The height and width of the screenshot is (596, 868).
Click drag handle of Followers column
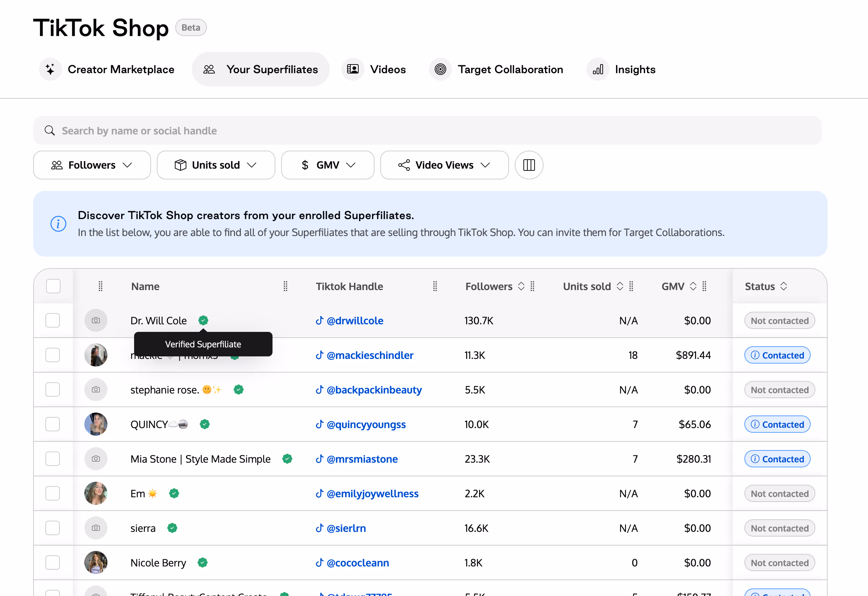click(x=532, y=286)
